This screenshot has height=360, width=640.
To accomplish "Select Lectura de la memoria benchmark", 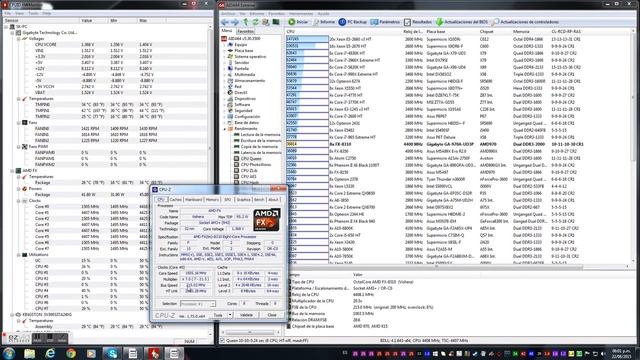I will click(x=257, y=135).
